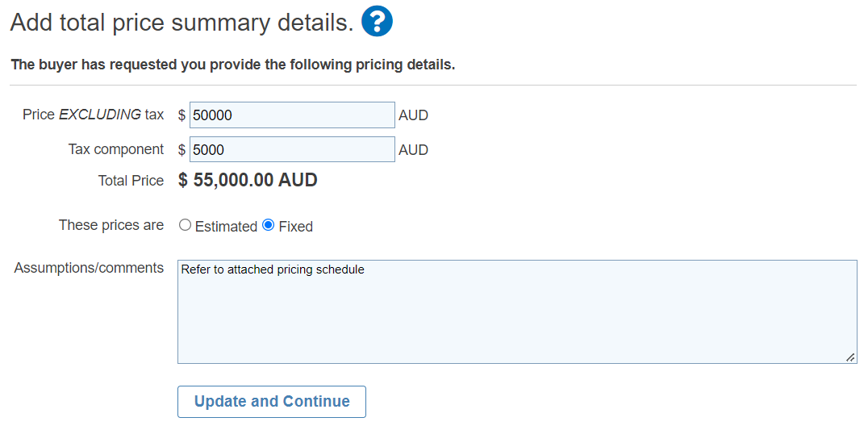This screenshot has height=426, width=868.
Task: Click the Update and Continue button
Action: [272, 402]
